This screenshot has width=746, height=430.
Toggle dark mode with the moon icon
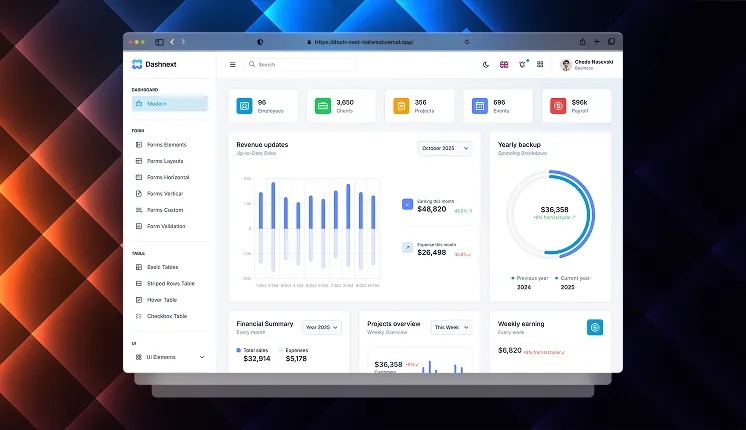click(486, 64)
